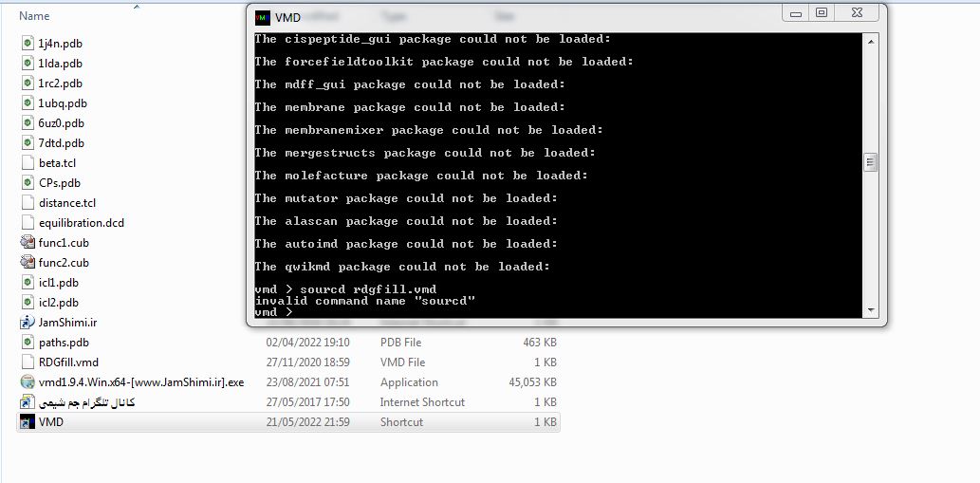980x483 pixels.
Task: Click the console scrollbar up arrow
Action: click(x=870, y=41)
